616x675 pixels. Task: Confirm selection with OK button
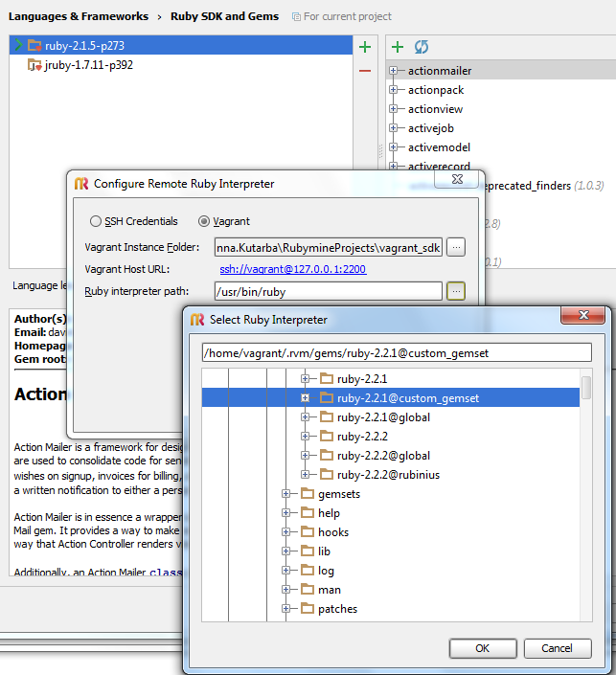click(483, 648)
